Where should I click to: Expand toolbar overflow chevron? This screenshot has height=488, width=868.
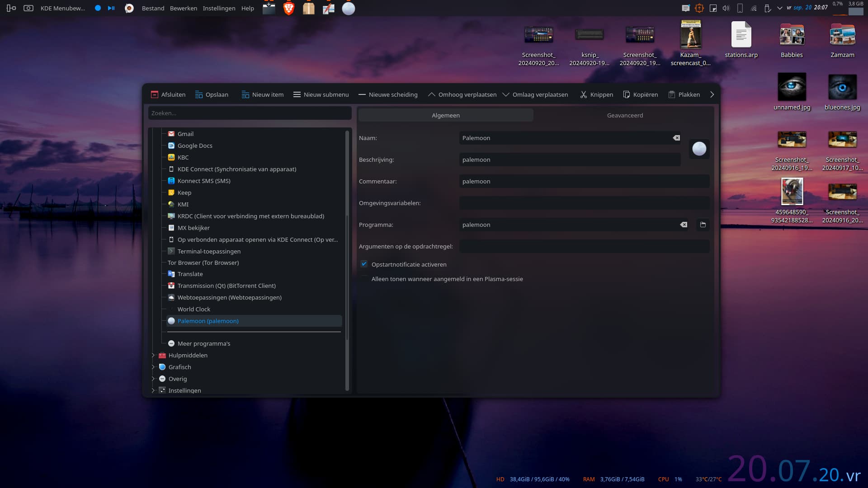pyautogui.click(x=712, y=94)
